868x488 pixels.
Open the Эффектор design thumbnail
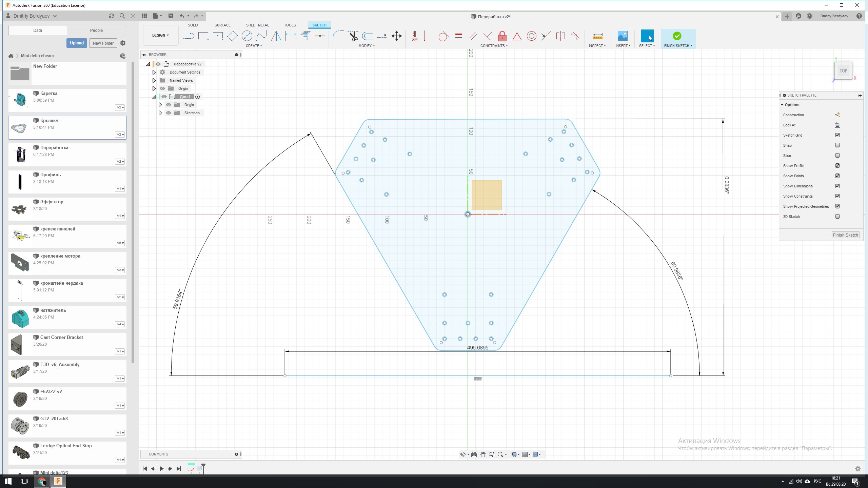click(20, 209)
